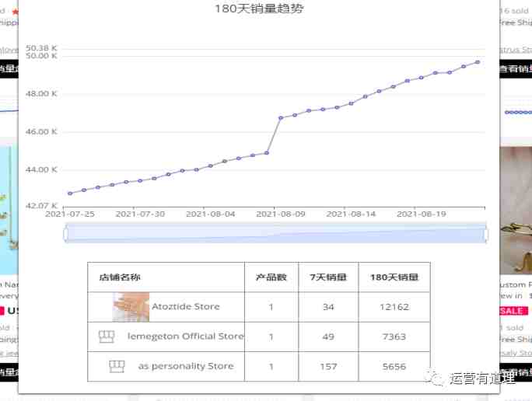Click the first data point on the trend line

tap(70, 194)
